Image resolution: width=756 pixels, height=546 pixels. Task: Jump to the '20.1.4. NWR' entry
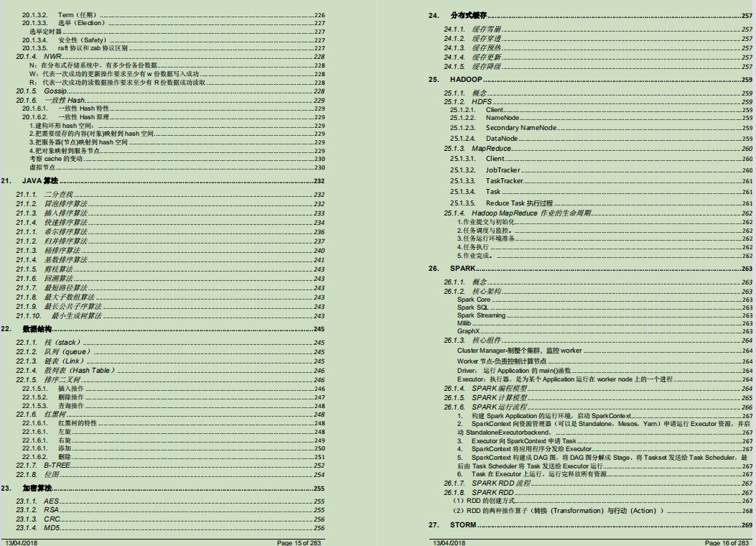pos(170,57)
